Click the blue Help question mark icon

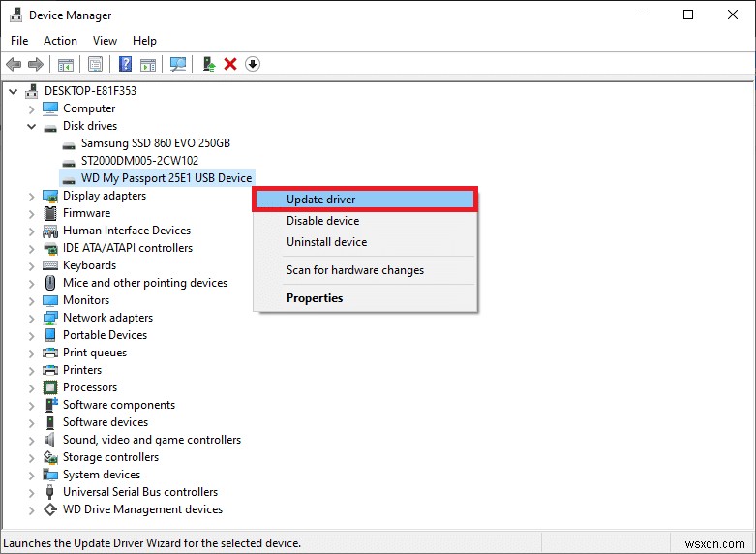point(126,64)
